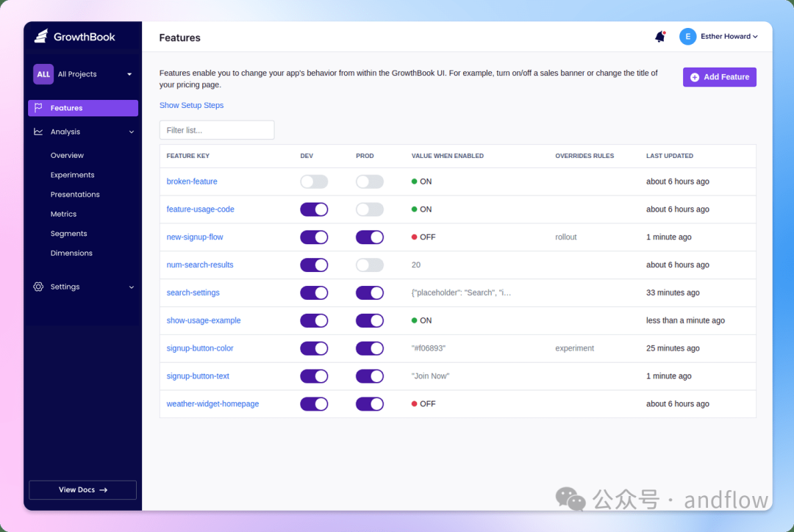The width and height of the screenshot is (794, 532).
Task: Open weather-widget-homepage feature
Action: [x=212, y=404]
